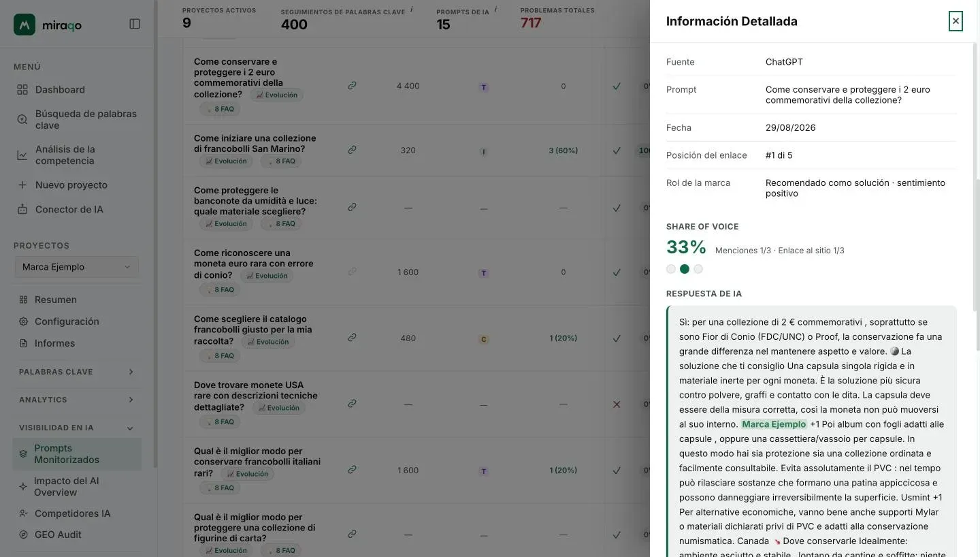This screenshot has width=980, height=557.
Task: Click the T intent badge in 2 euro row
Action: click(x=484, y=87)
